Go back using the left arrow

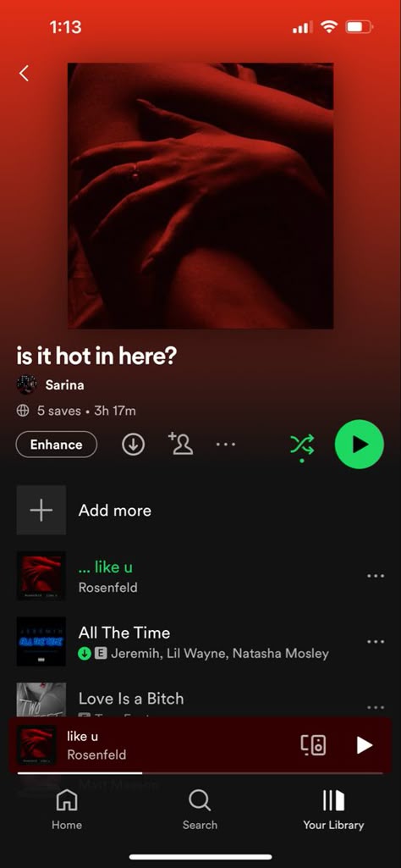pos(24,73)
